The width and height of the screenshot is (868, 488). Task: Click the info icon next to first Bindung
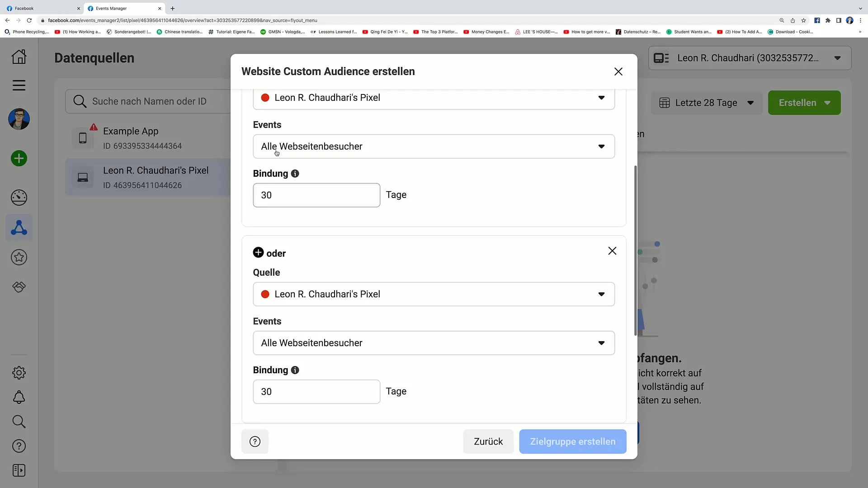pos(295,174)
